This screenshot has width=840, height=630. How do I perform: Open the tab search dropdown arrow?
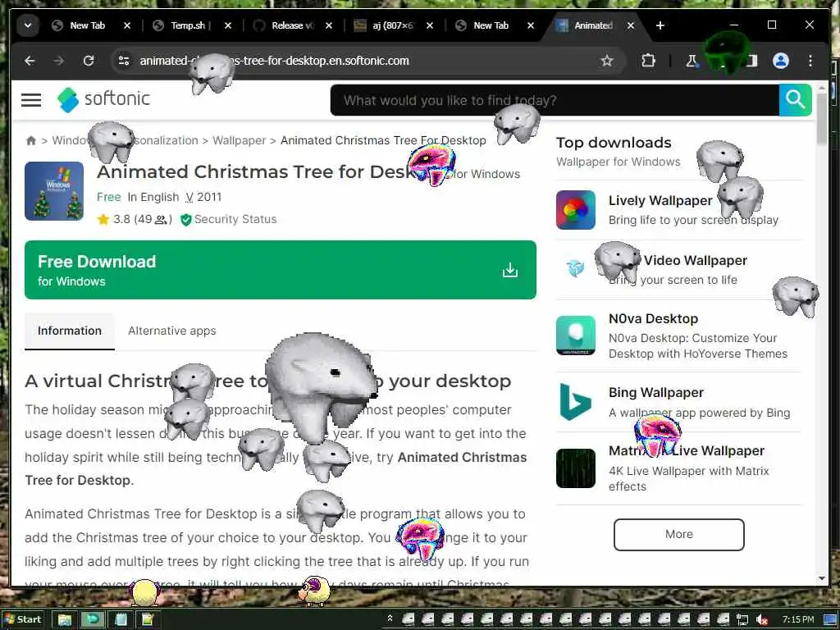[28, 25]
